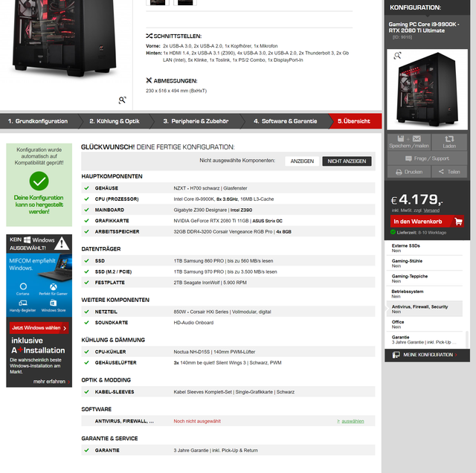The image size is (476, 473).
Task: Click the auswählen link for Antivirus
Action: [x=350, y=421]
